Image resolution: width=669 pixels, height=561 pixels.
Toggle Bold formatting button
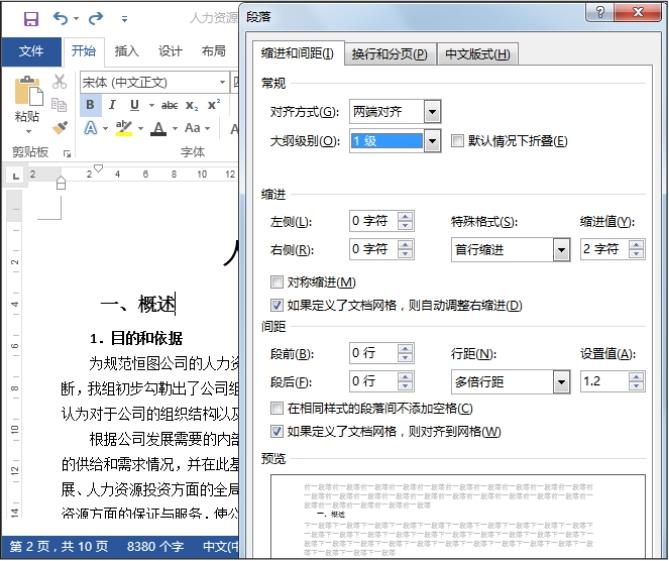pos(90,105)
